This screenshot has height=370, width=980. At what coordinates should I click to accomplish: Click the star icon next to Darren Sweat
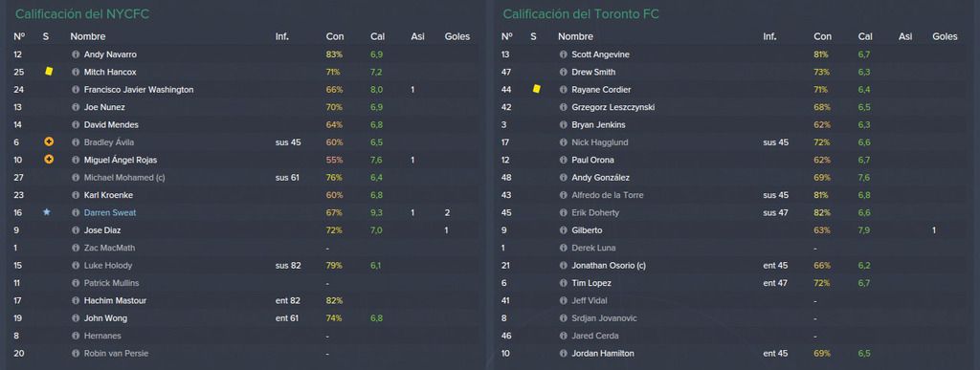(46, 213)
